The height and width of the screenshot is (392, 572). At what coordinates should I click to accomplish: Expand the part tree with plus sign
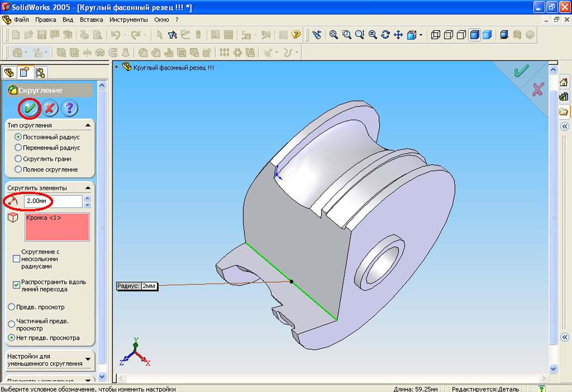pos(116,67)
